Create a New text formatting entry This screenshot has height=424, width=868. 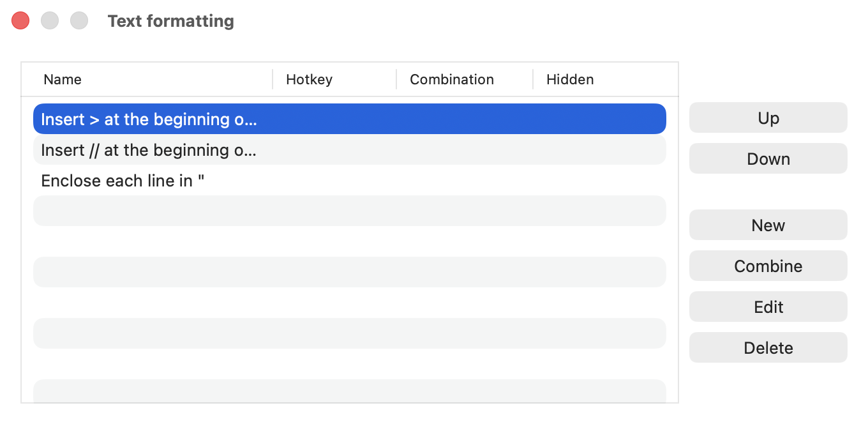tap(768, 225)
